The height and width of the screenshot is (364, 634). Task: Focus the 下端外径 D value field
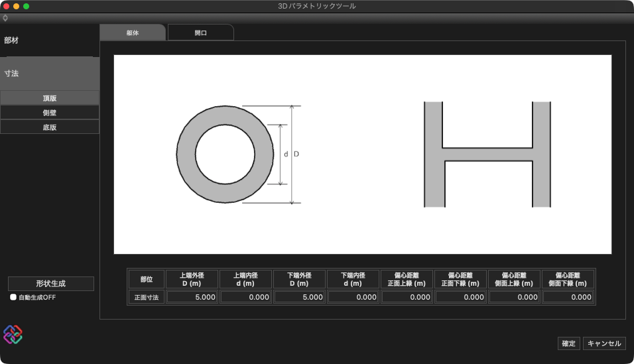(299, 298)
